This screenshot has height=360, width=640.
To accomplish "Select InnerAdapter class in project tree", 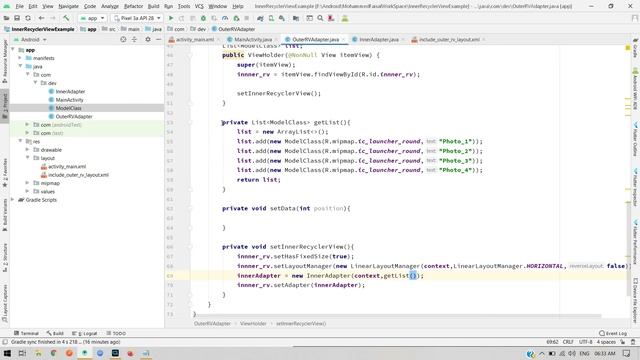I will (70, 91).
